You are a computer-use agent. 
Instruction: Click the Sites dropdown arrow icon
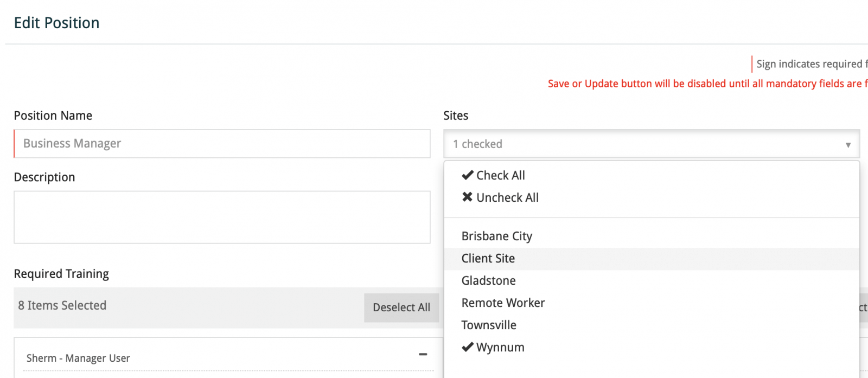click(848, 145)
